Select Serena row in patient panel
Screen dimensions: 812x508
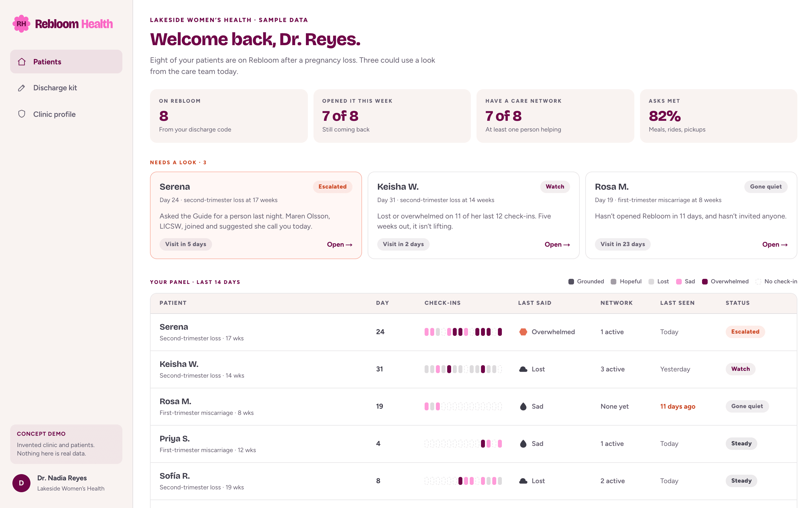click(x=473, y=332)
